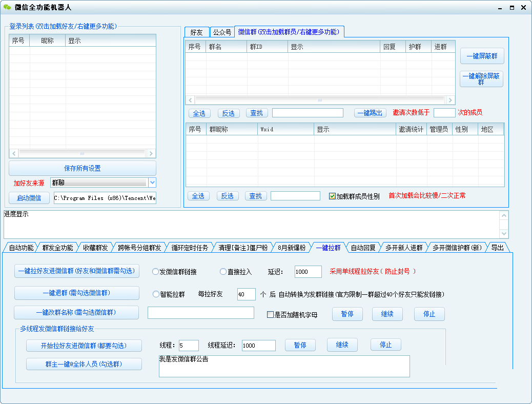Click the 一键解除屏蔽群 button
532x404 pixels.
[481, 79]
